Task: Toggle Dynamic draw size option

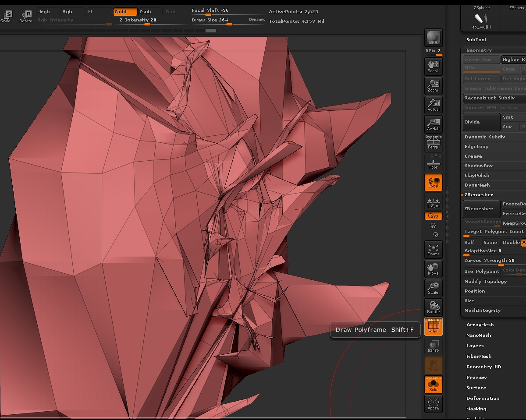Action: click(x=257, y=20)
